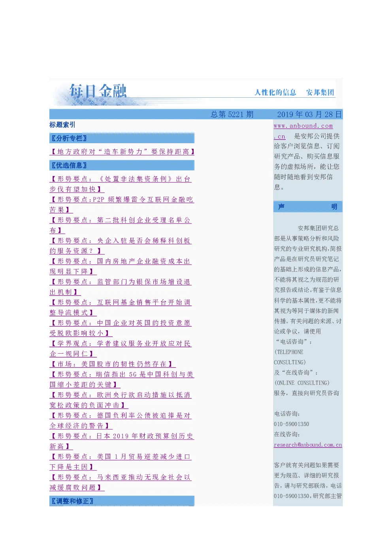Image resolution: width=392 pixels, height=555 pixels.
Task: Open link 中国企业对英国的投资意愿受脱欧影响较小
Action: click(121, 328)
